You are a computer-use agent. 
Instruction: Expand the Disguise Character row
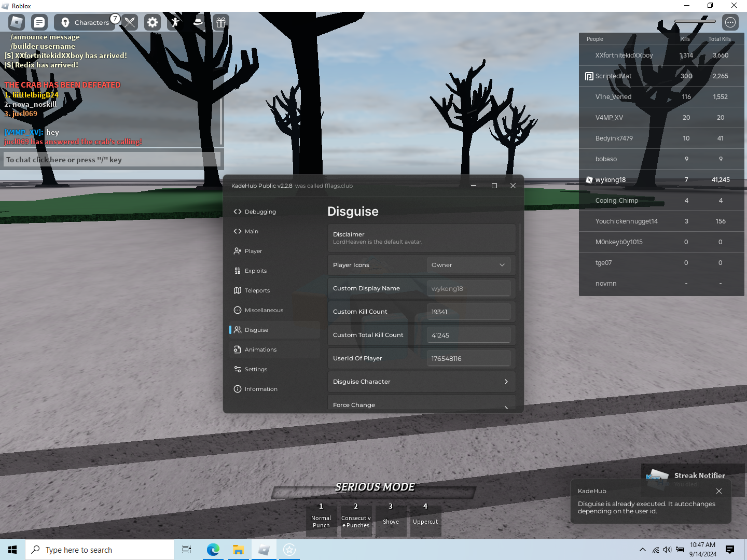pos(421,382)
